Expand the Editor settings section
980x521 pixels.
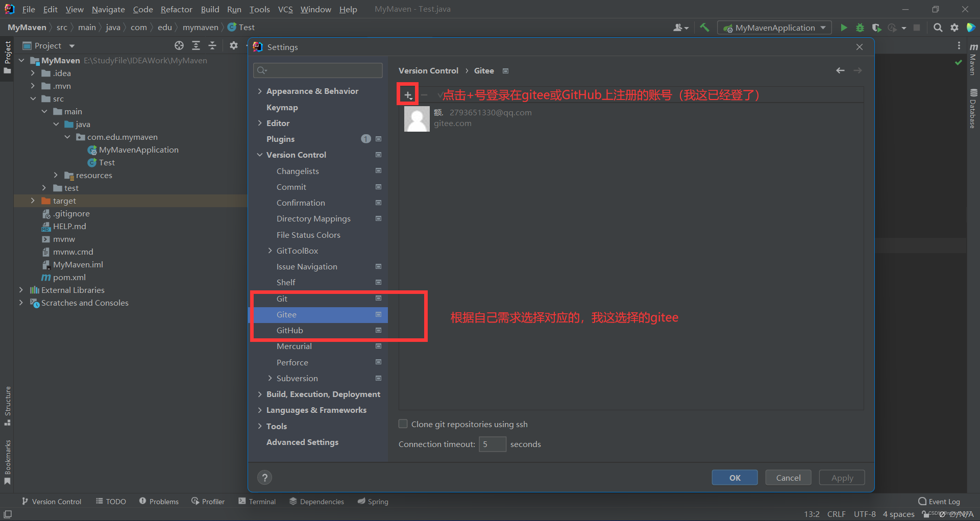tap(260, 123)
